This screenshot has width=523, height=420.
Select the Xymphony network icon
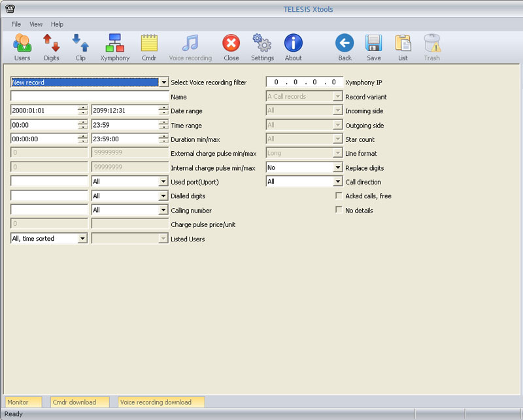(114, 47)
